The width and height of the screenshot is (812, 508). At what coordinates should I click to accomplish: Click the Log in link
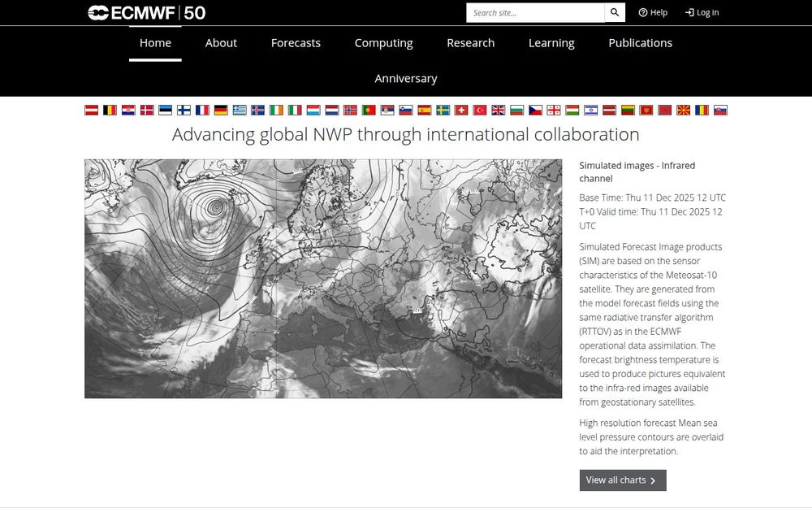coord(702,12)
